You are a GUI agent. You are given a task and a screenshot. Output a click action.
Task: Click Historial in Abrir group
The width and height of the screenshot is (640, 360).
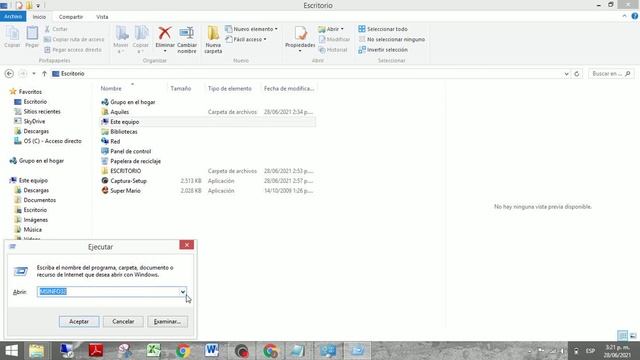[333, 49]
